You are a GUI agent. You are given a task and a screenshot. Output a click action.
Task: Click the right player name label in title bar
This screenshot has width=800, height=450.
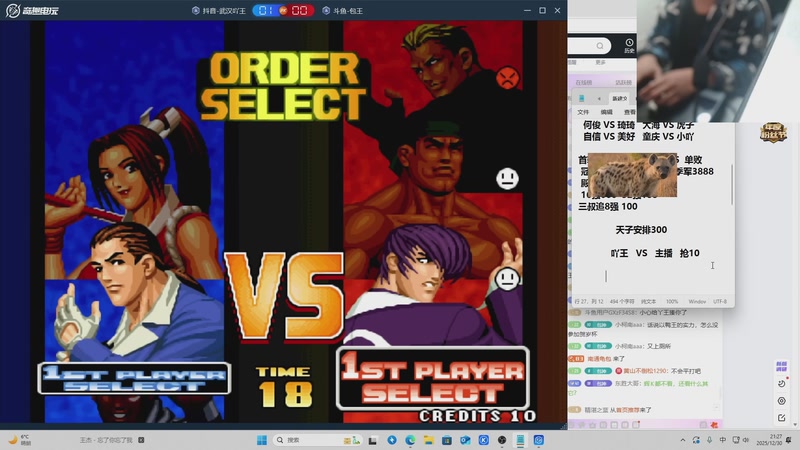343,10
